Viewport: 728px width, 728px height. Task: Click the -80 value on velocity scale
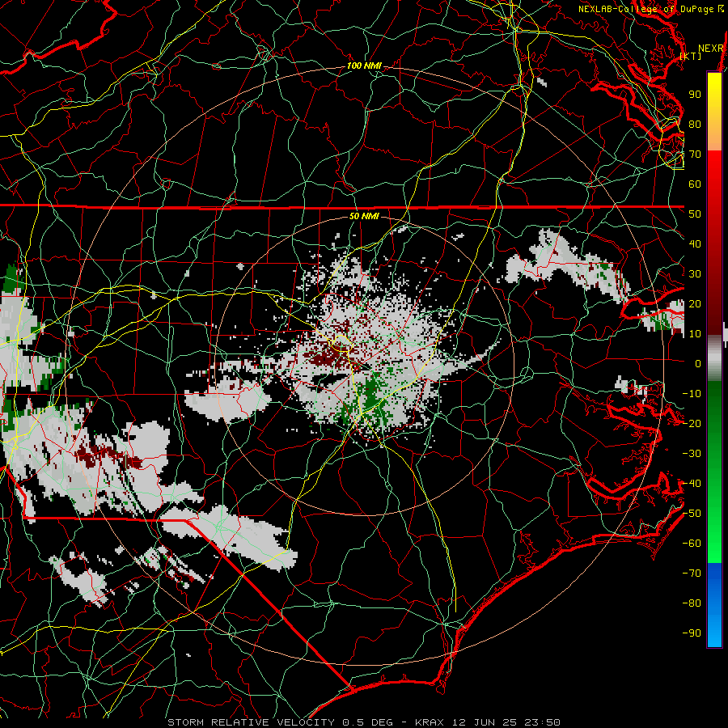click(x=692, y=603)
